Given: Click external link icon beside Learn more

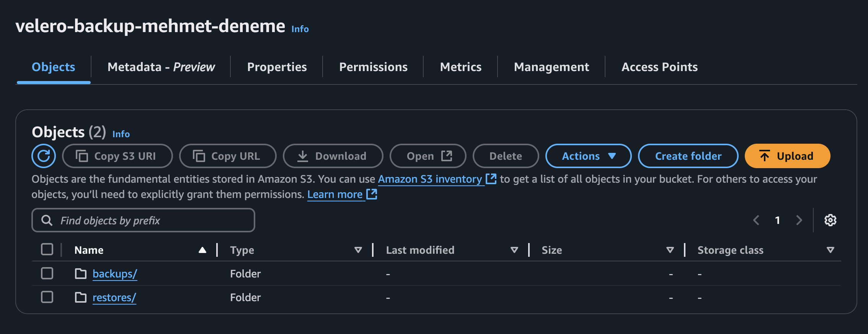Looking at the screenshot, I should [x=372, y=194].
